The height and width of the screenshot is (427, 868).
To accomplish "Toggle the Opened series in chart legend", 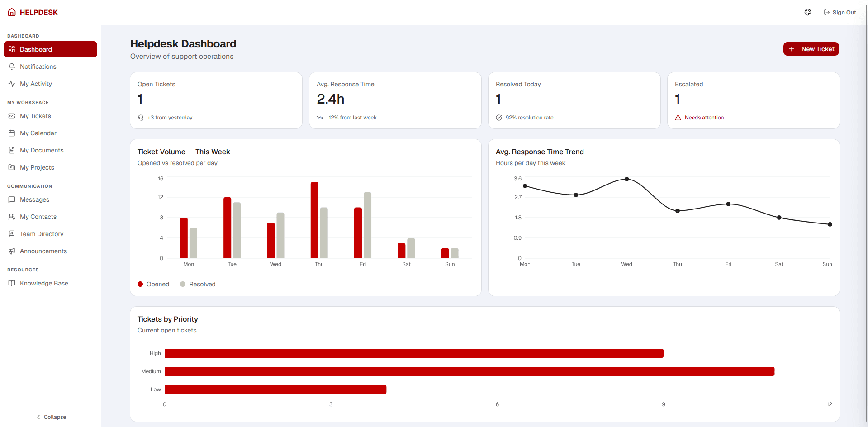I will (x=153, y=284).
